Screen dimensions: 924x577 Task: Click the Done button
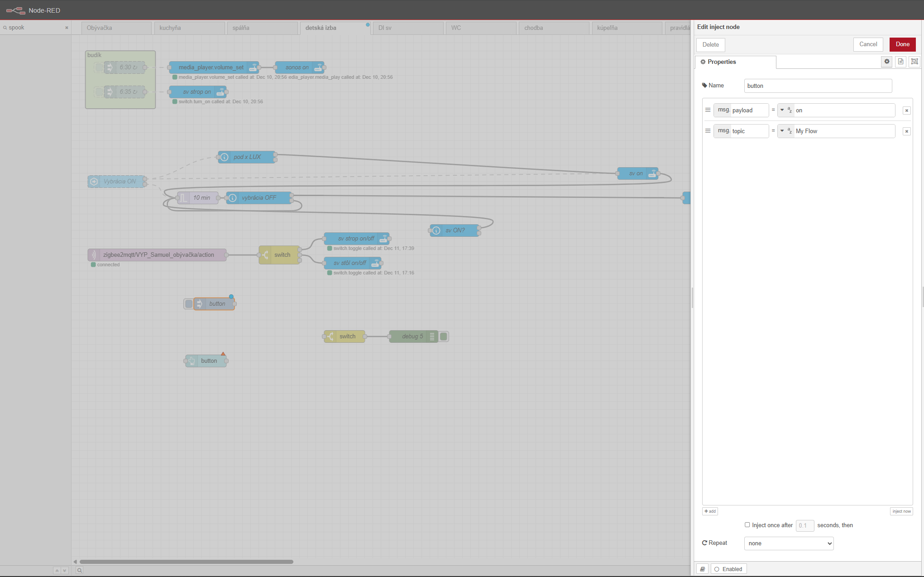coord(902,44)
